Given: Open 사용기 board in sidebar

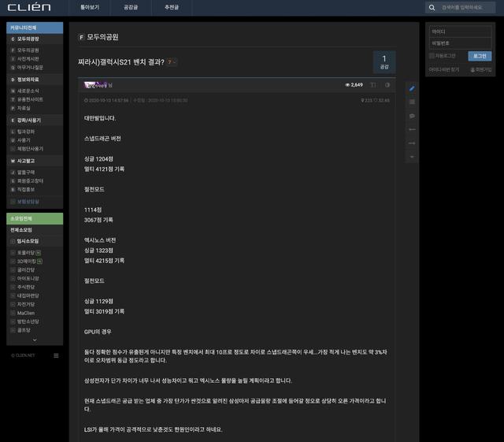Looking at the screenshot, I should pos(24,140).
